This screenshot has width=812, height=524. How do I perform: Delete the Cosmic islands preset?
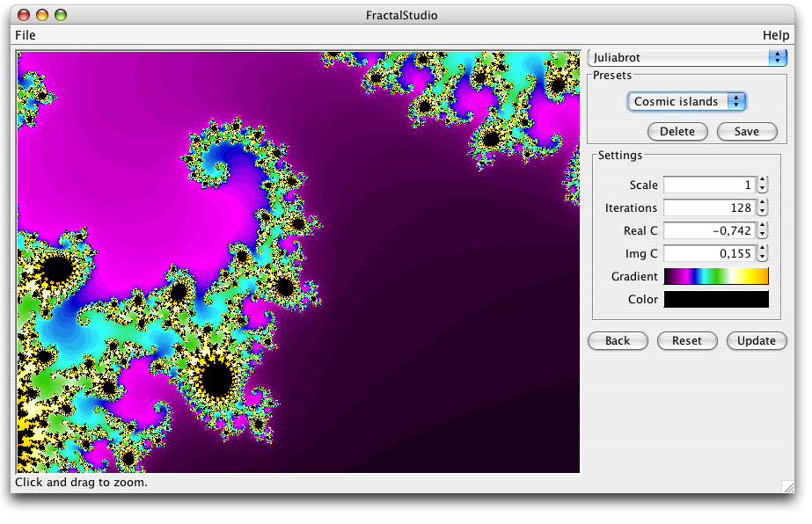(x=677, y=131)
